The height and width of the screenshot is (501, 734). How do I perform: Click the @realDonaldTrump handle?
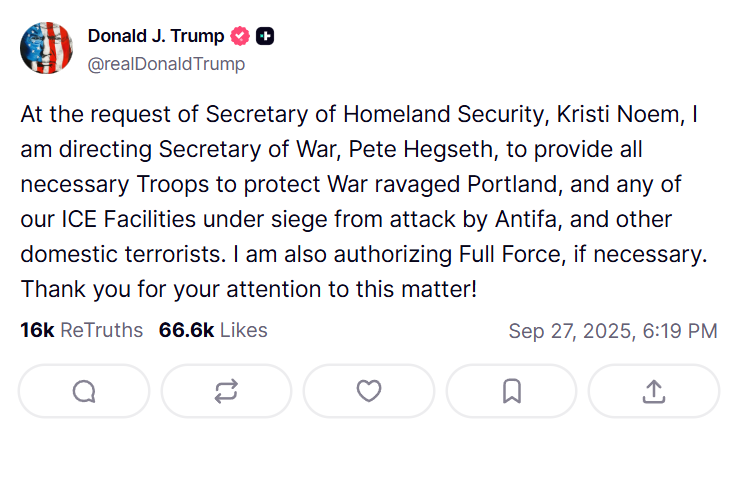point(166,64)
